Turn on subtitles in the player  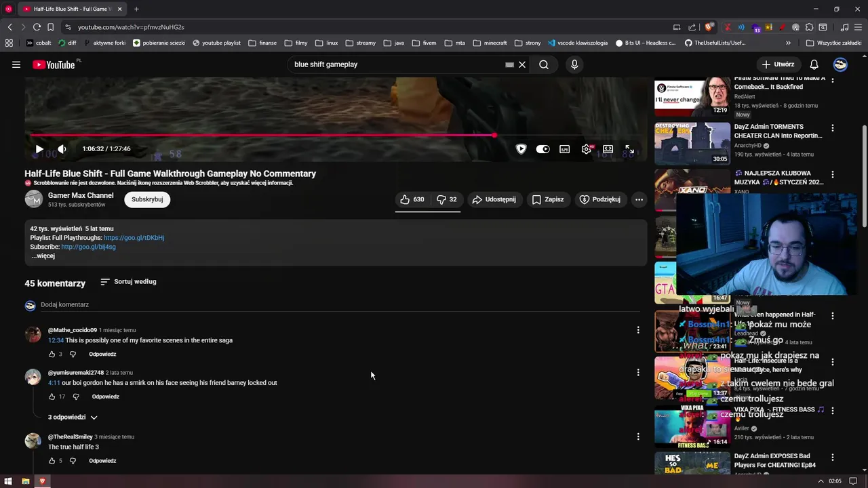coord(564,149)
